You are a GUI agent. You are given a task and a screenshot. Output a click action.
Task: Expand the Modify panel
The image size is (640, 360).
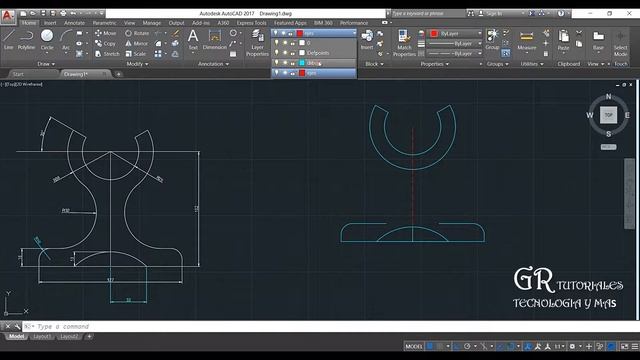tap(138, 64)
